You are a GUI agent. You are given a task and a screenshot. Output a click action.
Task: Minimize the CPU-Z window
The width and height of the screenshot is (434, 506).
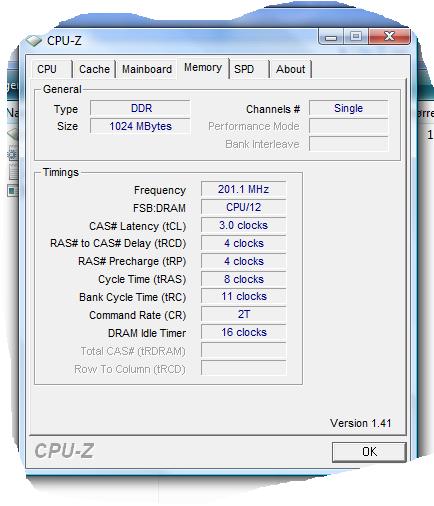(331, 36)
